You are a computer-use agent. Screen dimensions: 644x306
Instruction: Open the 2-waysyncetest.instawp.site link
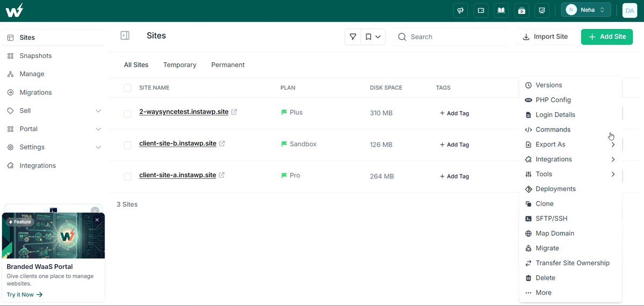pos(184,112)
